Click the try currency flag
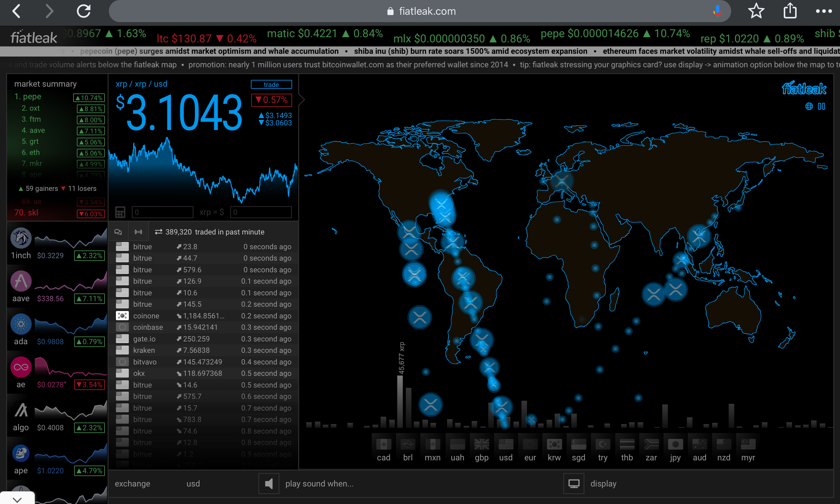This screenshot has width=840, height=504. (x=603, y=444)
